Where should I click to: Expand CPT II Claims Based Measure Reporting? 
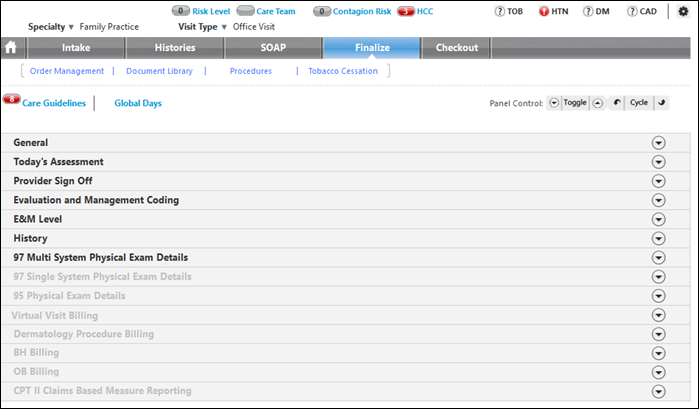pyautogui.click(x=658, y=392)
